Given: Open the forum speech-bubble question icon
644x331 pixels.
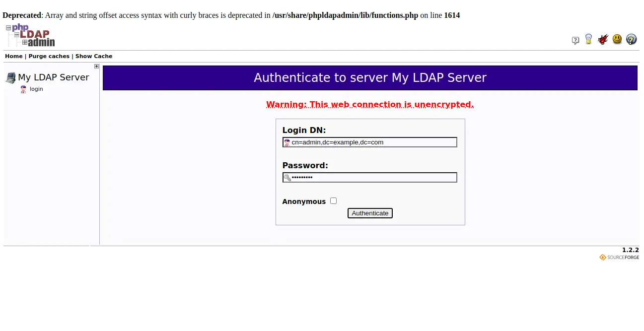Looking at the screenshot, I should coord(575,40).
